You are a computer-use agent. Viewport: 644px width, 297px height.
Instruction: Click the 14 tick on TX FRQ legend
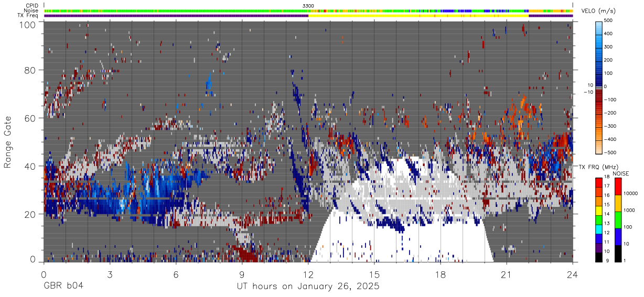point(607,214)
